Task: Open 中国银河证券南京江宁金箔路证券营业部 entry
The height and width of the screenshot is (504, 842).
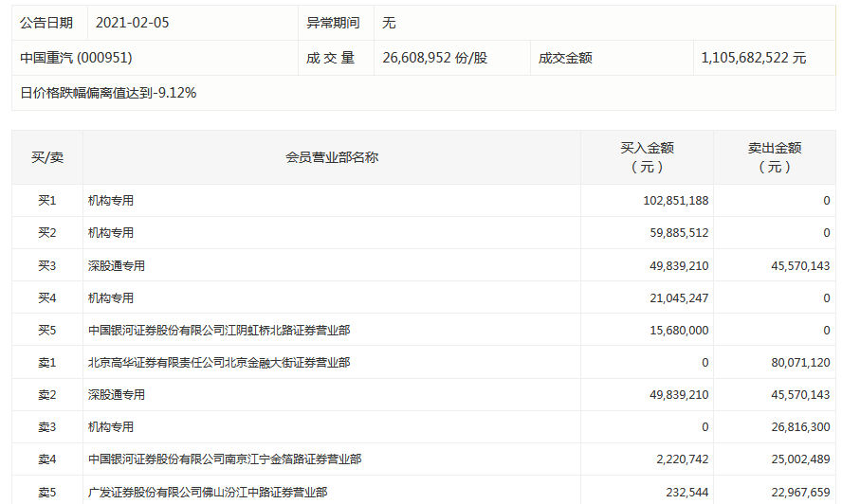Action: click(x=225, y=459)
